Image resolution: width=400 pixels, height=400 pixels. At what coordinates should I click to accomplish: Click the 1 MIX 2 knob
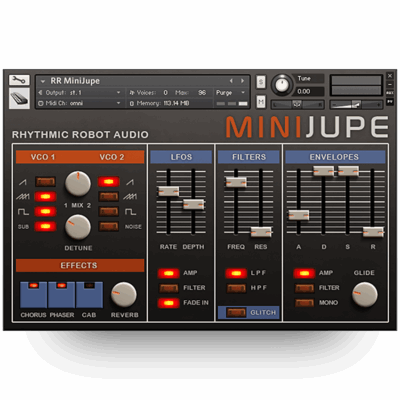(78, 184)
